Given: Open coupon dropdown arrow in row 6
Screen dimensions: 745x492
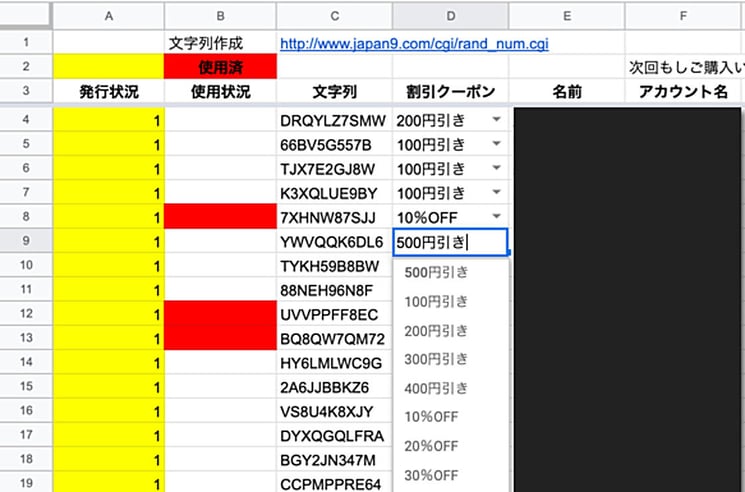Looking at the screenshot, I should (497, 168).
